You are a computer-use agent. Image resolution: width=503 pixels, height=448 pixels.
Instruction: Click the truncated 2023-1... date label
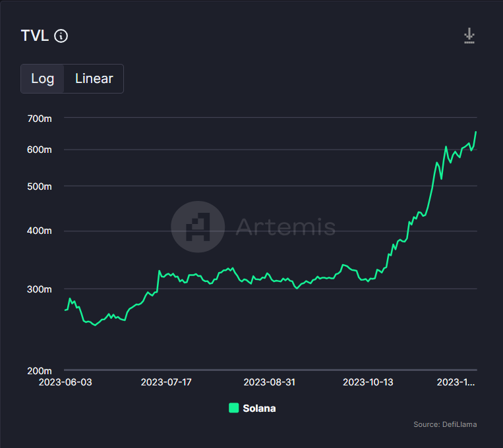[x=456, y=382]
